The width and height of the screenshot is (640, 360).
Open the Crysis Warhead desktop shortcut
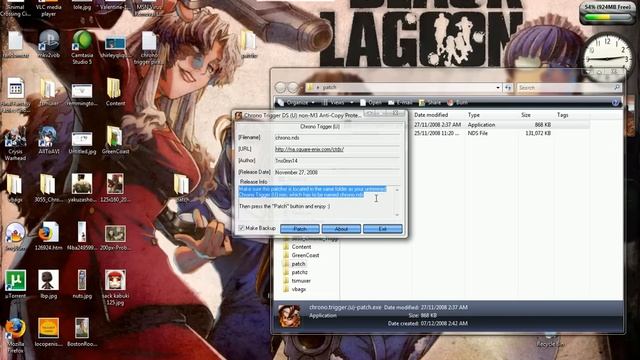click(x=15, y=143)
